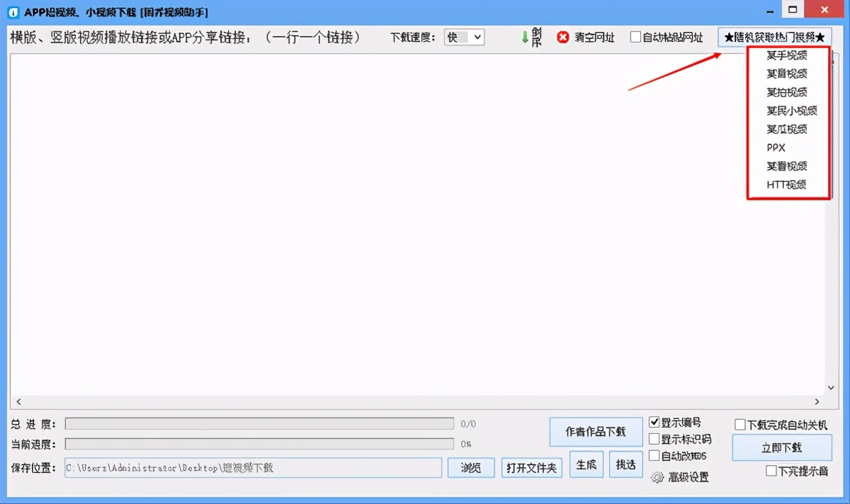Select PPX from the video source list
Viewport: 850px width, 504px height.
coord(776,147)
